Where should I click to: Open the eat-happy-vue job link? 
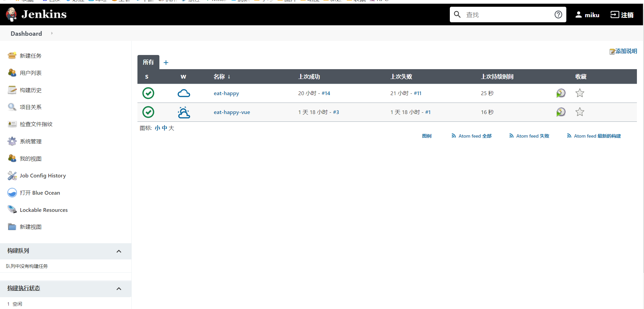click(232, 112)
